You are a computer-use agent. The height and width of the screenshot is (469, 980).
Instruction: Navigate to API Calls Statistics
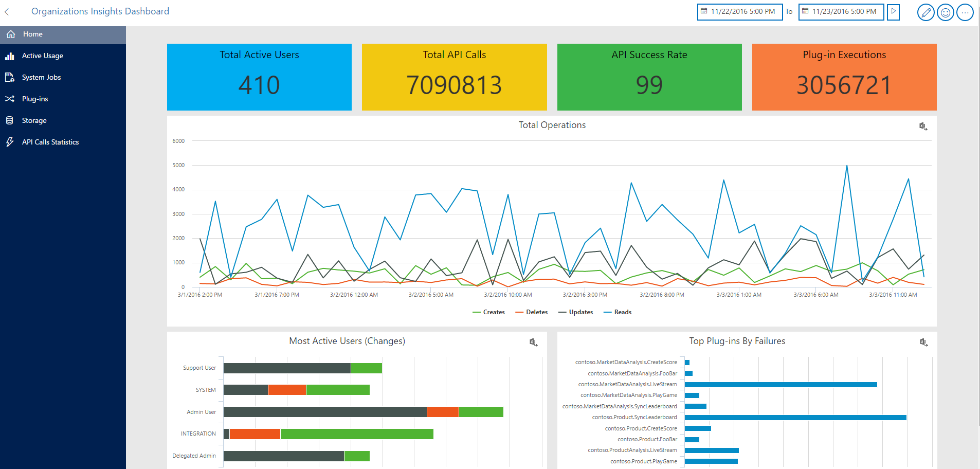click(63, 142)
